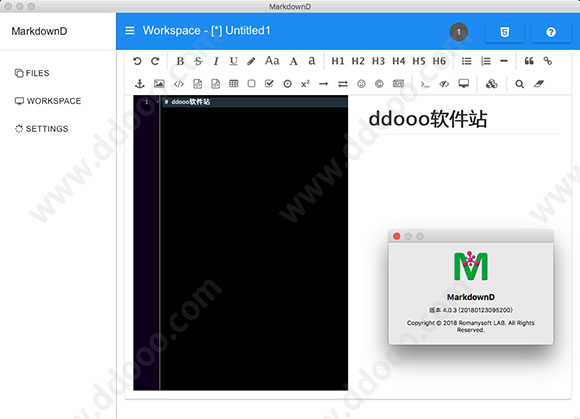Insert an H3 heading

(378, 61)
